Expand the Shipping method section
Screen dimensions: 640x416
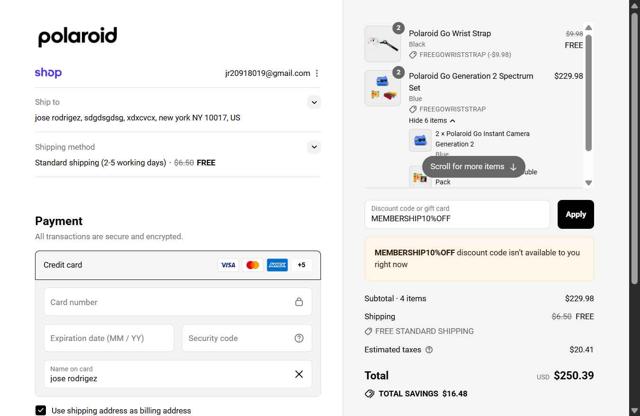(314, 147)
